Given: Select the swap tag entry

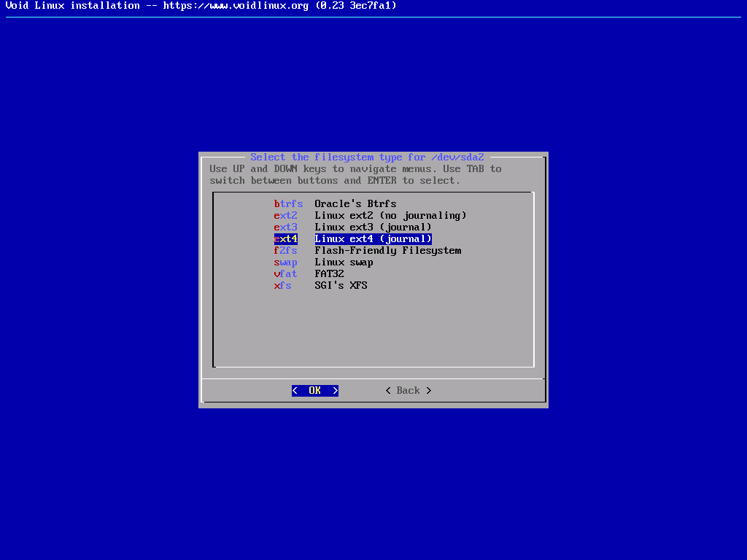Looking at the screenshot, I should click(285, 262).
